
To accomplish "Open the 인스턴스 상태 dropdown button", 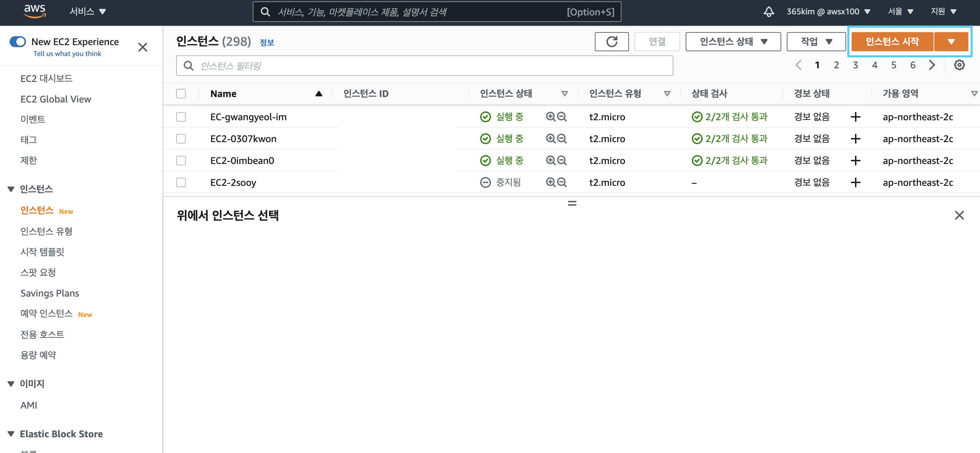I will click(x=733, y=41).
